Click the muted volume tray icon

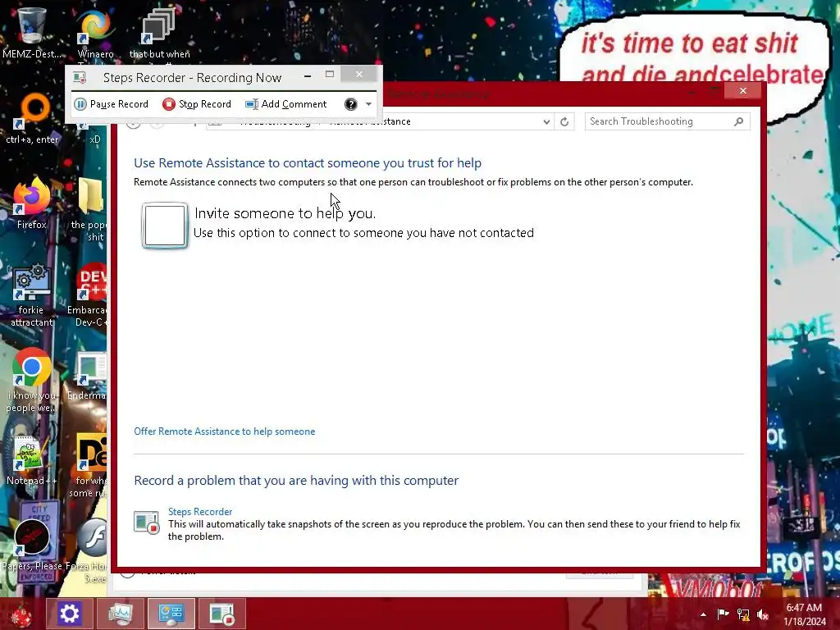[763, 614]
